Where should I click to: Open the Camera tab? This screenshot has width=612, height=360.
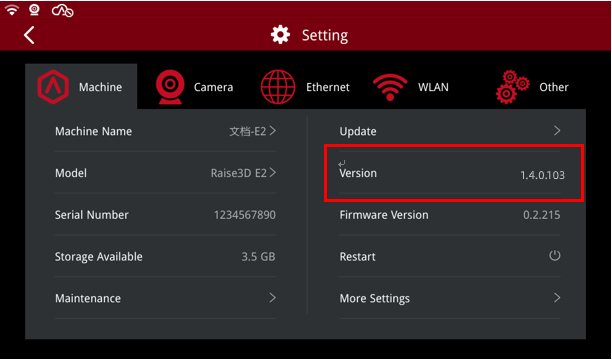(195, 87)
